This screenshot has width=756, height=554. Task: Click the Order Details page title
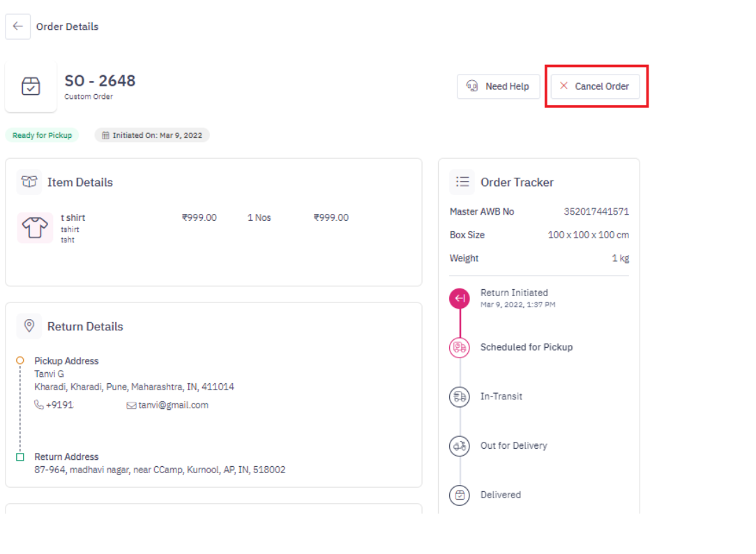(x=68, y=26)
